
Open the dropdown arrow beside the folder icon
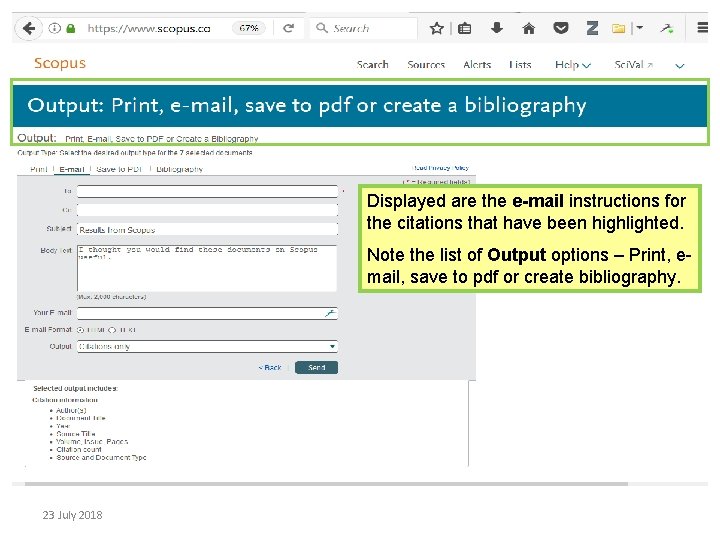639,28
